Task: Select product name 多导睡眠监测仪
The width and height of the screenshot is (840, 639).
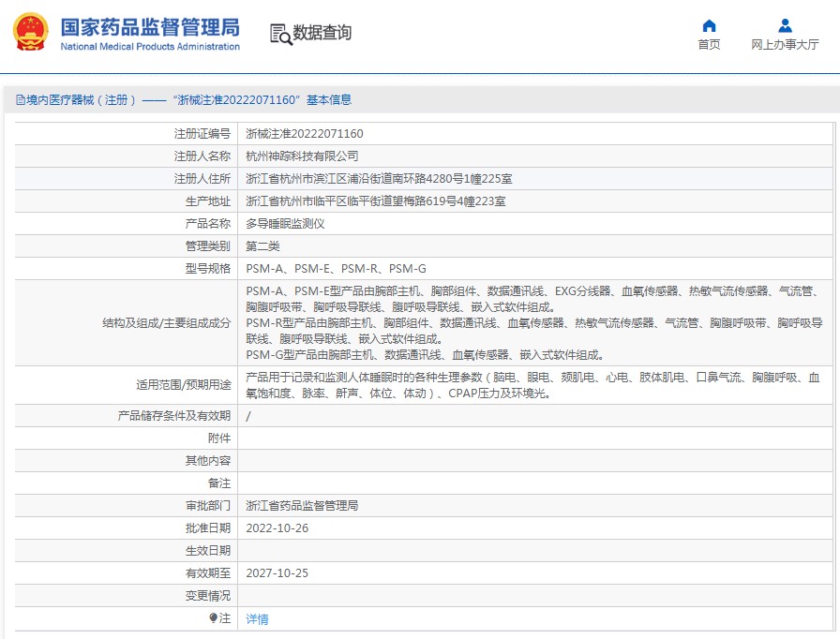Action: point(285,224)
